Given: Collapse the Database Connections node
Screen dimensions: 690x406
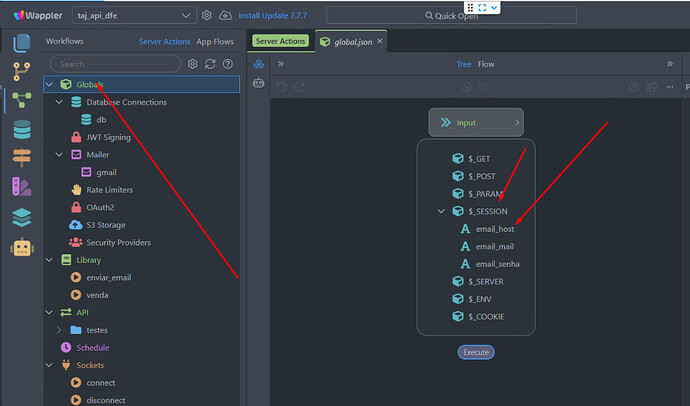Looking at the screenshot, I should point(59,102).
